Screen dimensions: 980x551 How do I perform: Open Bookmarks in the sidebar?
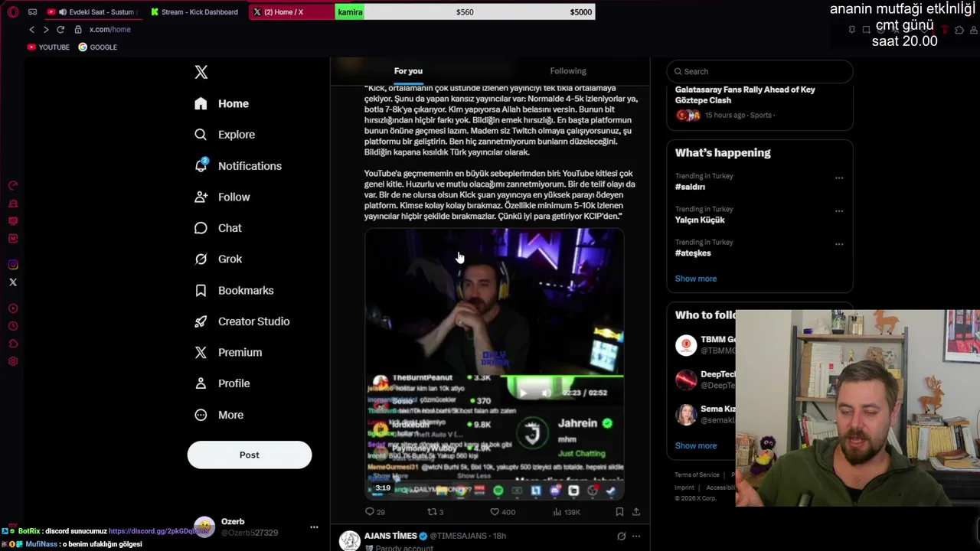click(234, 290)
